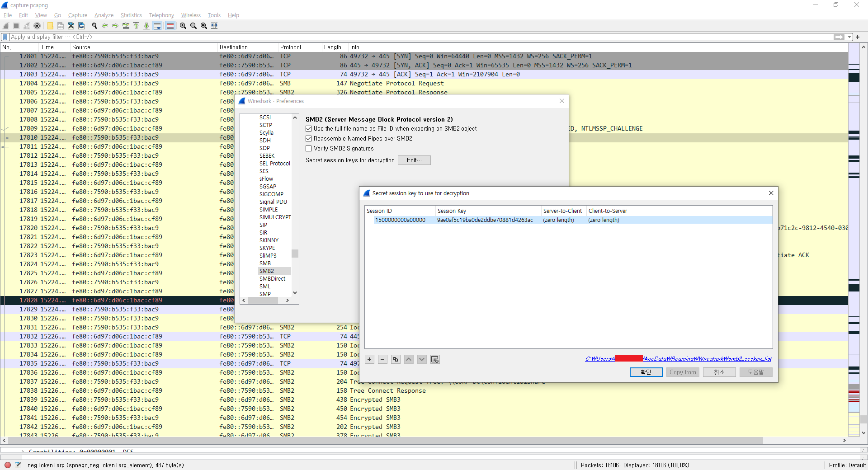
Task: Close the capture file toolbar icon
Action: click(x=71, y=26)
